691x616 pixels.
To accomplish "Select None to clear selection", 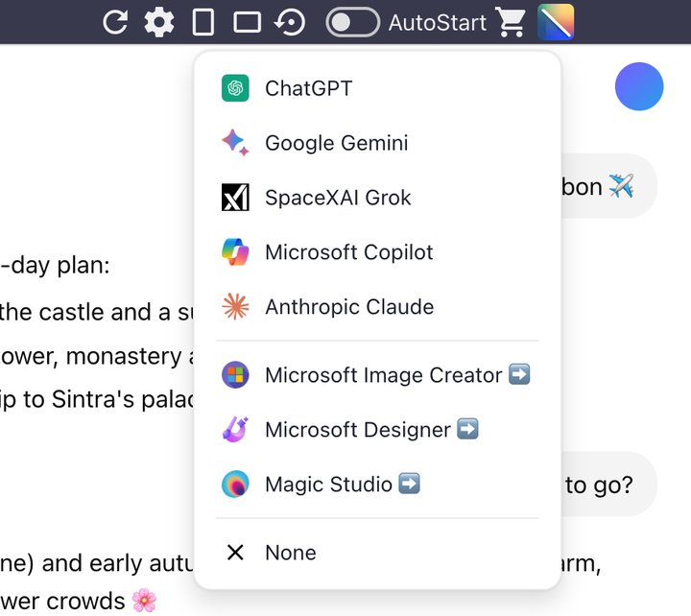I will point(377,553).
